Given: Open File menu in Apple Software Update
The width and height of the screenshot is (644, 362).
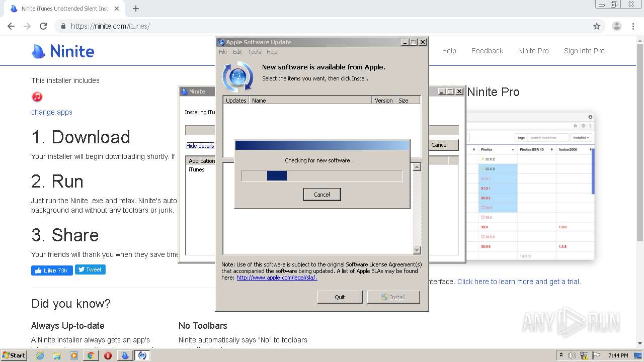Looking at the screenshot, I should pos(223,52).
